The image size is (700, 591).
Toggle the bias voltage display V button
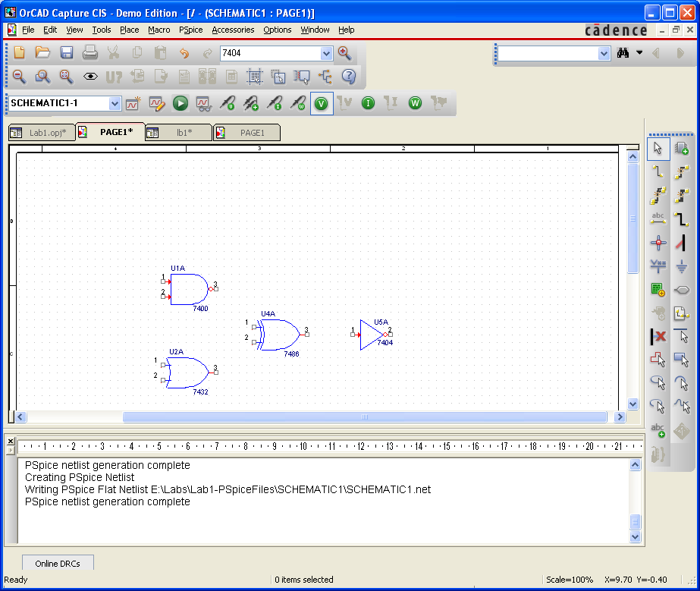[322, 104]
